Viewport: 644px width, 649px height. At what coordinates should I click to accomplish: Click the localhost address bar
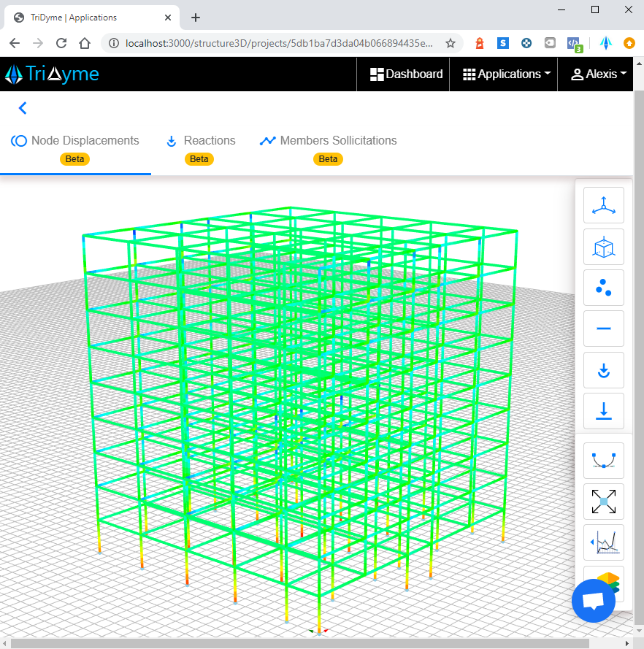[x=280, y=43]
